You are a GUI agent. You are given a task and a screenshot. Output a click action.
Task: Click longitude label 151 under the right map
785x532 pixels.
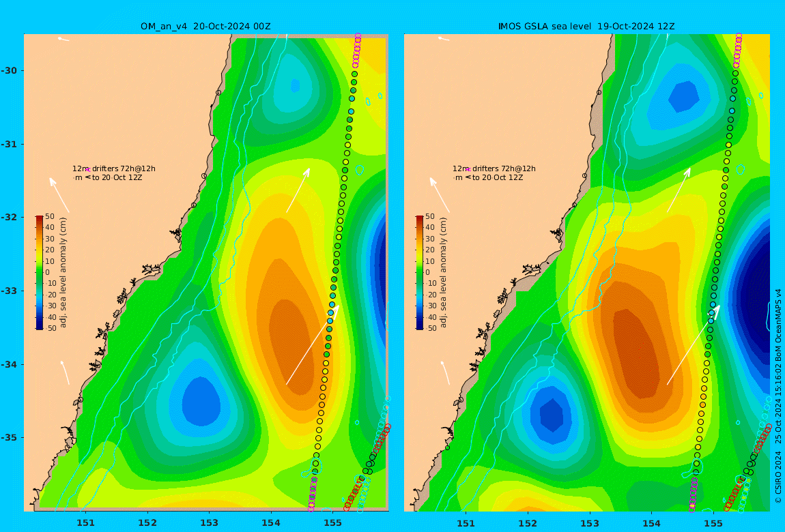click(466, 523)
